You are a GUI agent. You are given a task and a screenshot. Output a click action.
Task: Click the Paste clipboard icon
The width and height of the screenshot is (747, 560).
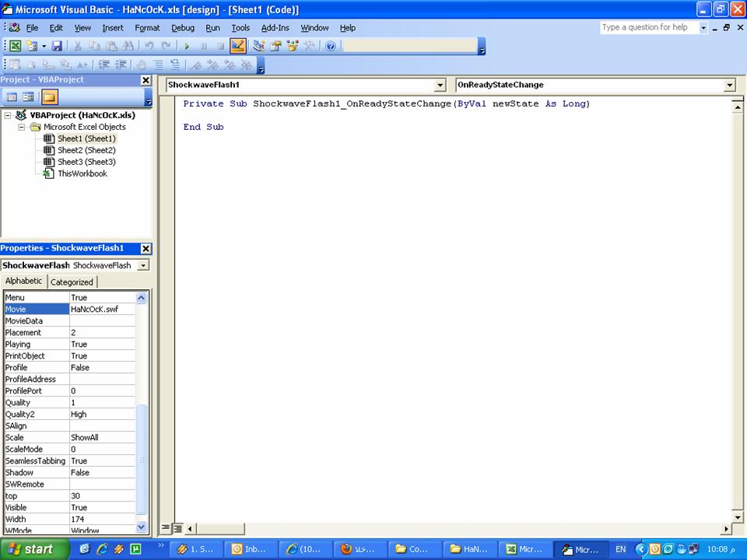(111, 46)
